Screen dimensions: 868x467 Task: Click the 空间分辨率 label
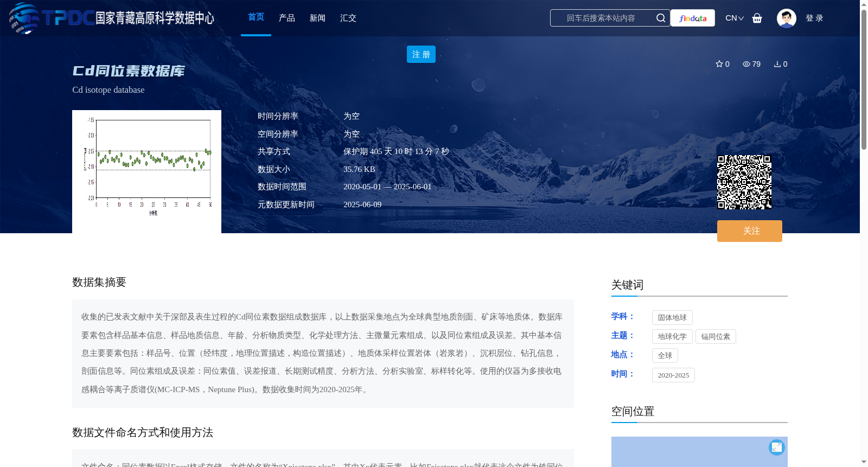(278, 134)
